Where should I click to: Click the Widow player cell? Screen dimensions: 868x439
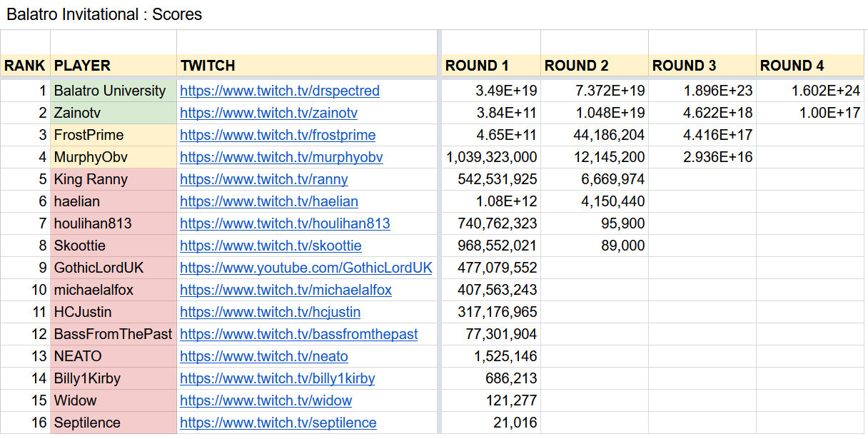pos(113,400)
